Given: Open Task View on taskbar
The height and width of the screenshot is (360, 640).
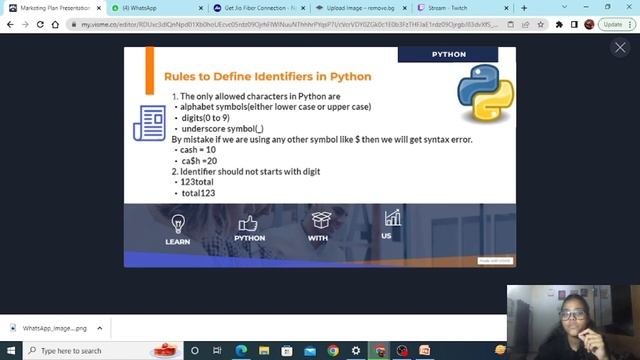Looking at the screenshot, I should tap(217, 351).
